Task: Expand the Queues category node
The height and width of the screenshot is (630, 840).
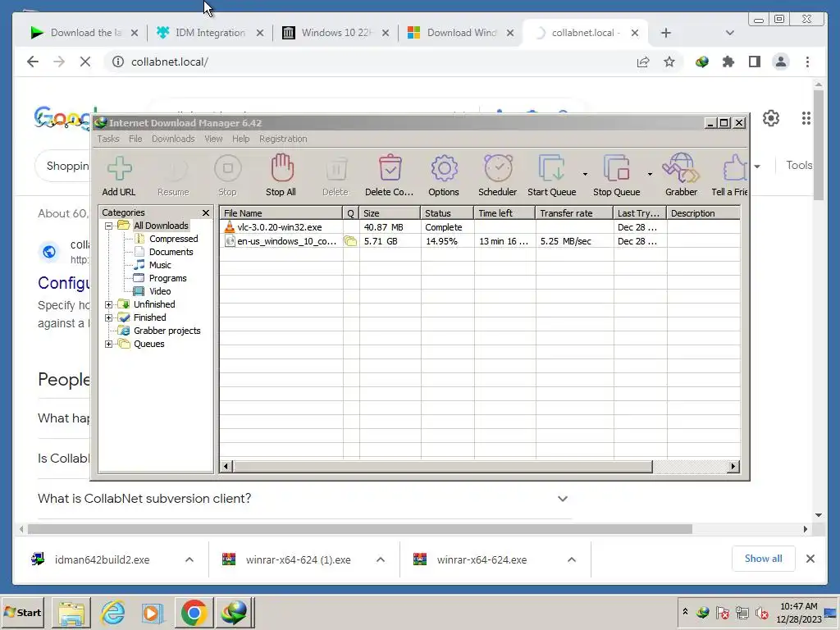Action: (x=109, y=344)
